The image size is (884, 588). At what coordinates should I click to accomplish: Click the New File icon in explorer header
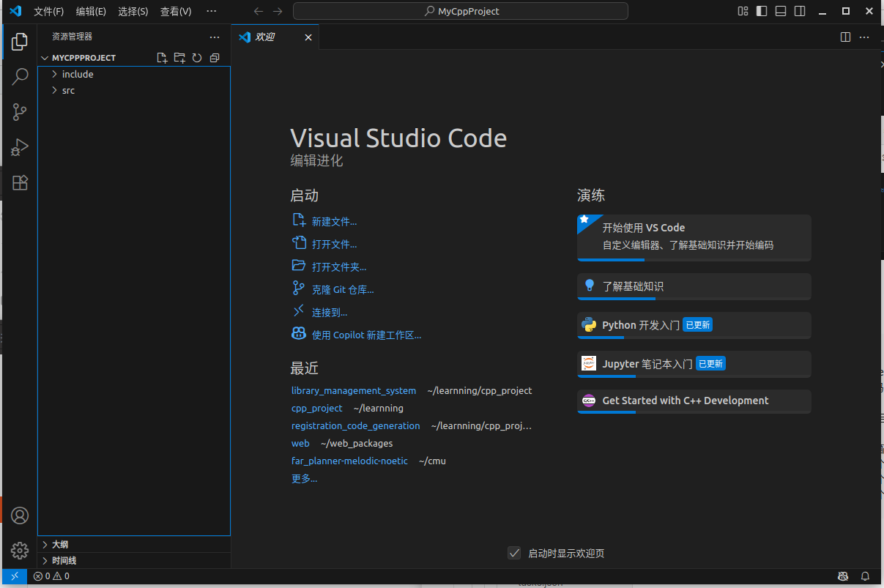(x=163, y=58)
